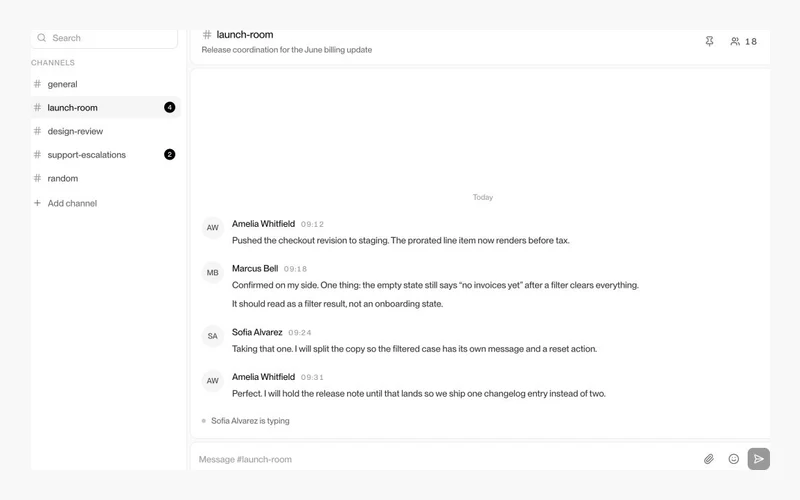The width and height of the screenshot is (800, 500).
Task: Click message starting 'Perfect. I will hold'
Action: pyautogui.click(x=419, y=393)
